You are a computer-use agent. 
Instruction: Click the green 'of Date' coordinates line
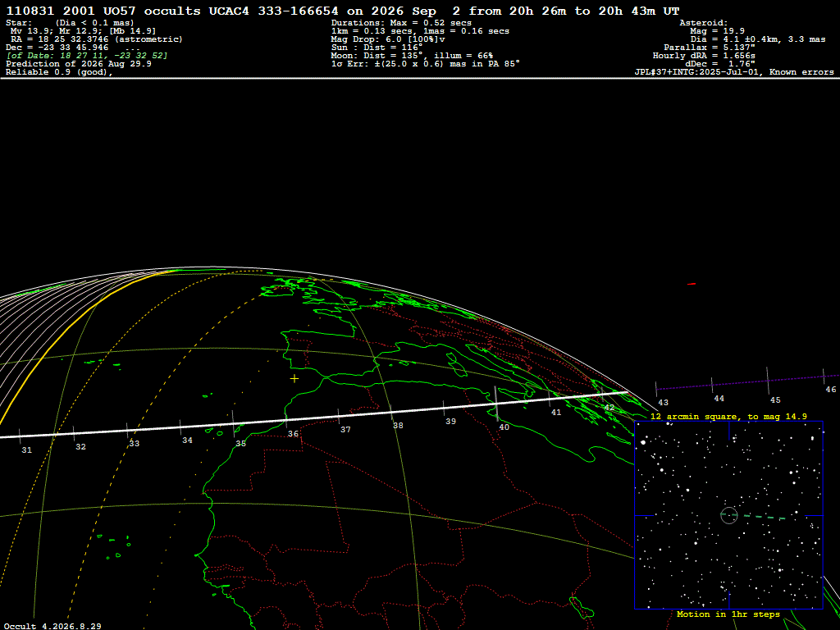(87, 56)
